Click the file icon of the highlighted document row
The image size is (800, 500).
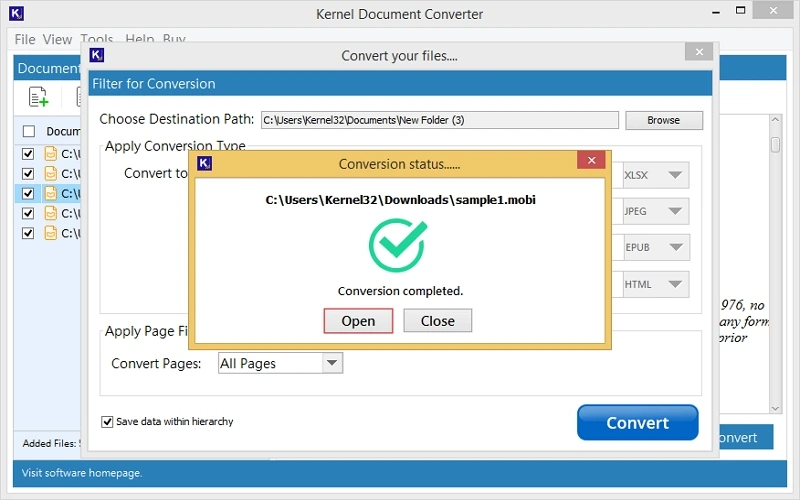(x=50, y=193)
